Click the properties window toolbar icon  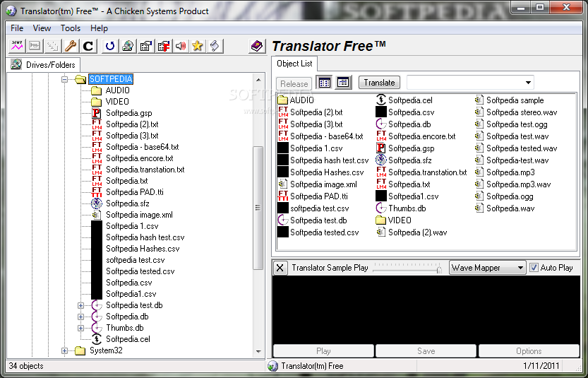coord(146,46)
